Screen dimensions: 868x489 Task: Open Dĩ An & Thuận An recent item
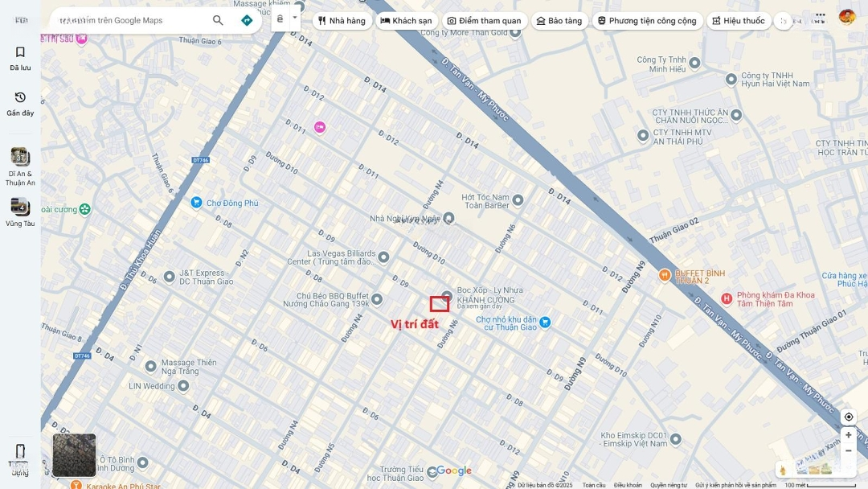pos(20,166)
